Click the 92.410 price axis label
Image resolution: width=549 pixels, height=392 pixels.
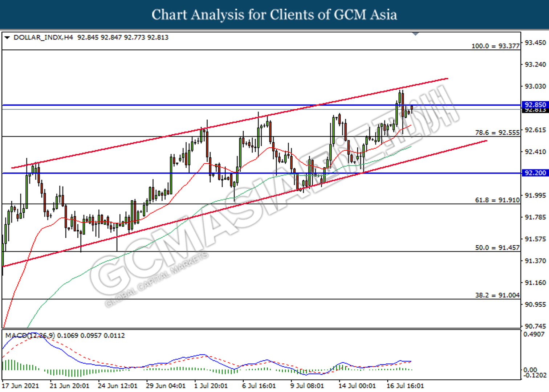coord(535,152)
